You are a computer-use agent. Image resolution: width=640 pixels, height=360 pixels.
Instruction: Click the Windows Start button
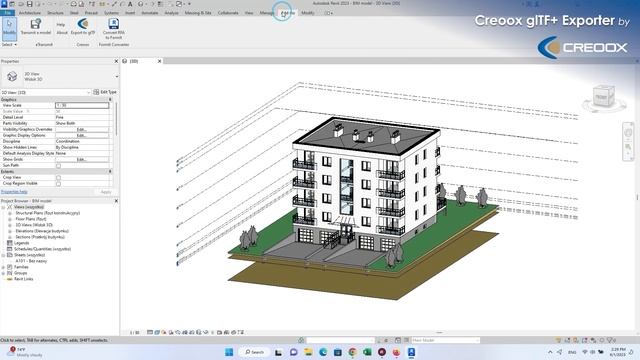229,352
